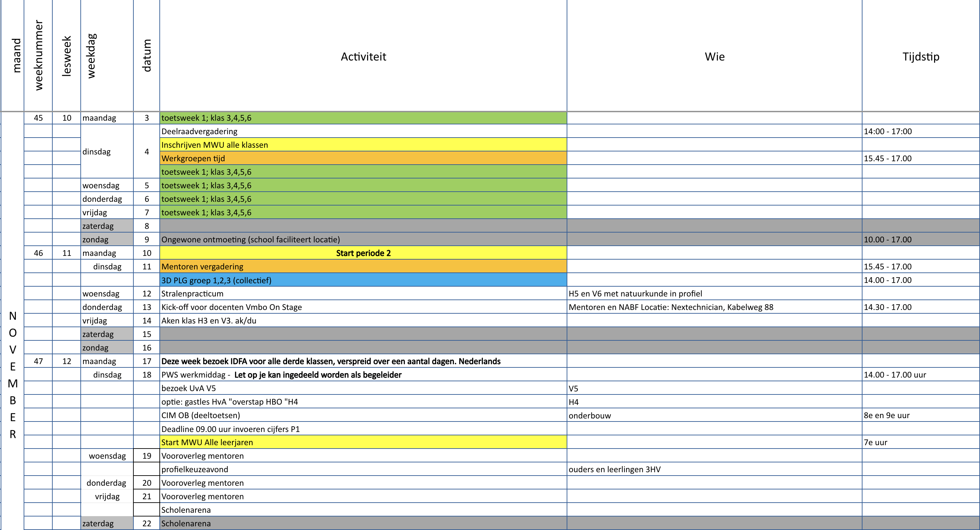Select the yellow Start periode 2 cell

tap(363, 253)
